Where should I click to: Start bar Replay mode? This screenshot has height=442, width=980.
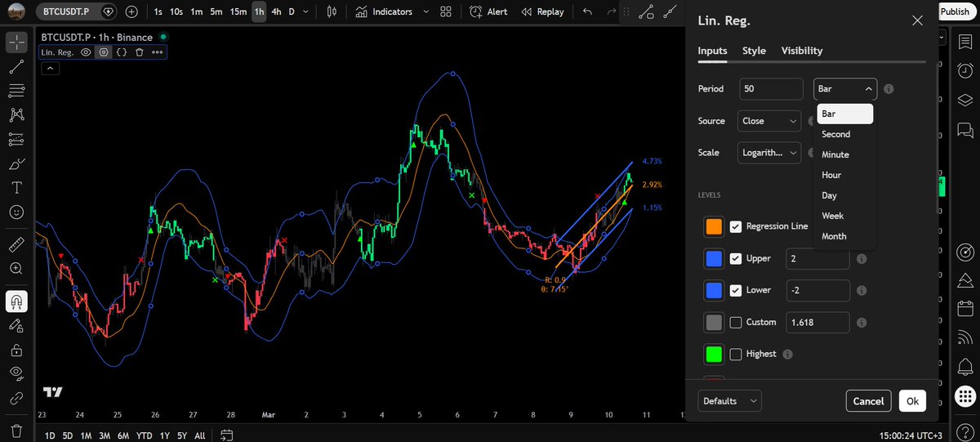[542, 11]
